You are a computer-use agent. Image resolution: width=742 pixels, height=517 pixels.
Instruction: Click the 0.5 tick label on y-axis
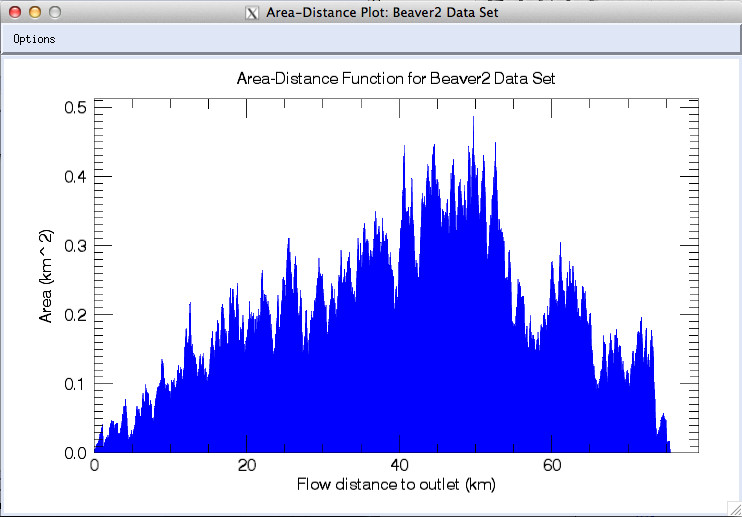[x=76, y=107]
